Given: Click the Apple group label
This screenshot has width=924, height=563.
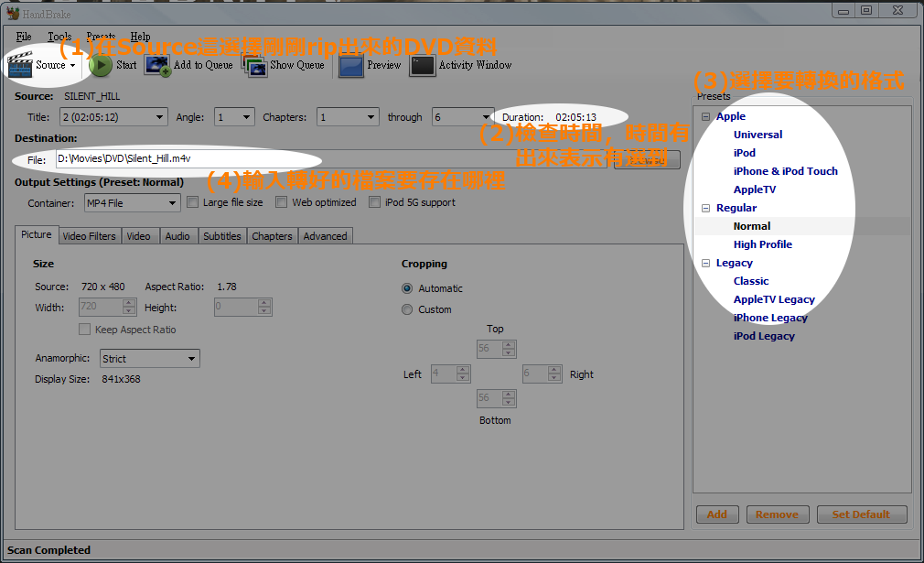Looking at the screenshot, I should click(731, 117).
